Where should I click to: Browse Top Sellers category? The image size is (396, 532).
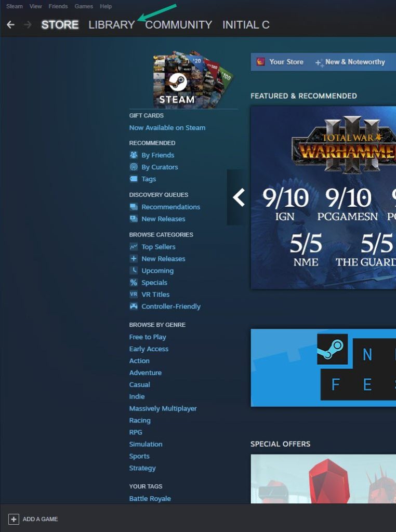159,247
